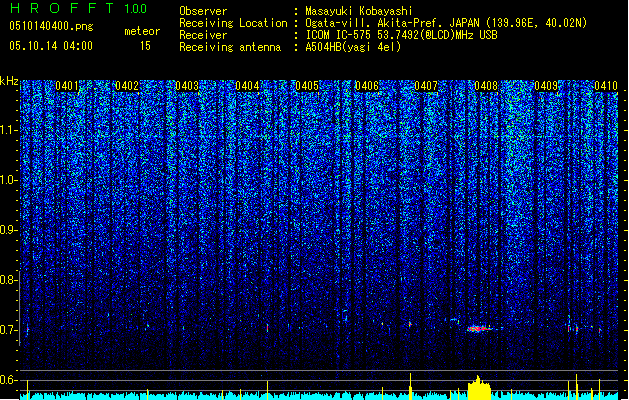
Task: Click the kHz axis unit label
Action: coord(9,81)
